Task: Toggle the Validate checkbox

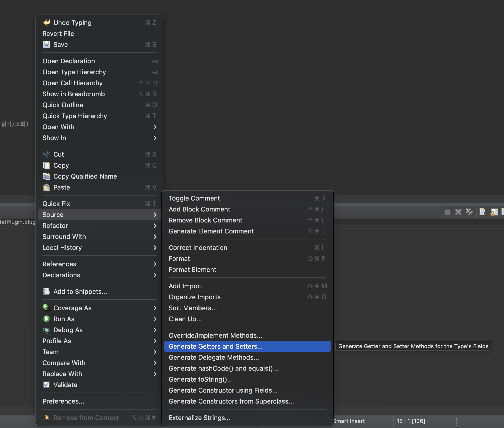Action: (x=46, y=385)
